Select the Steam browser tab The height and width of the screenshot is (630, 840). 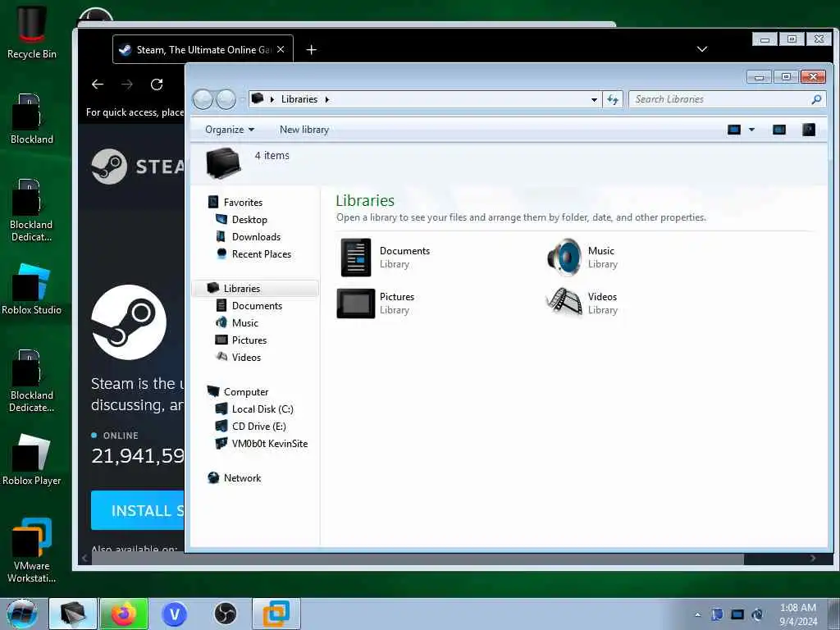[x=203, y=49]
